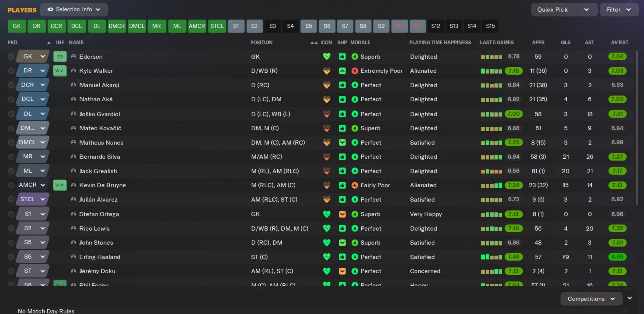Open Kevin De Bruyne's player name link
644x314 pixels.
[x=103, y=185]
